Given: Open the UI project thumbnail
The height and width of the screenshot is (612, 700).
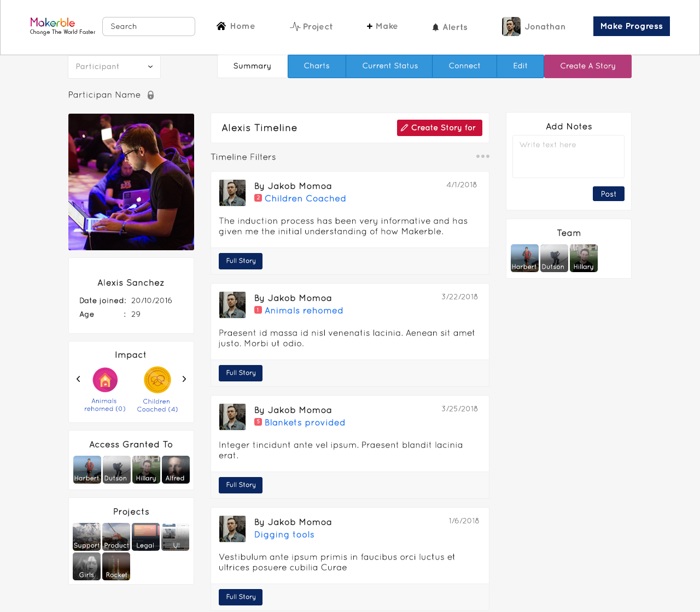Looking at the screenshot, I should (x=175, y=537).
